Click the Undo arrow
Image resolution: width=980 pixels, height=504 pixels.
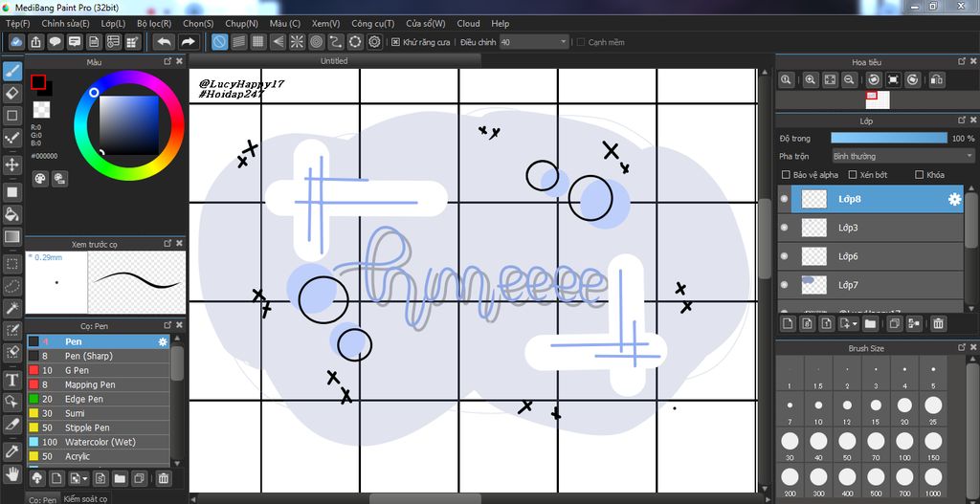point(165,42)
